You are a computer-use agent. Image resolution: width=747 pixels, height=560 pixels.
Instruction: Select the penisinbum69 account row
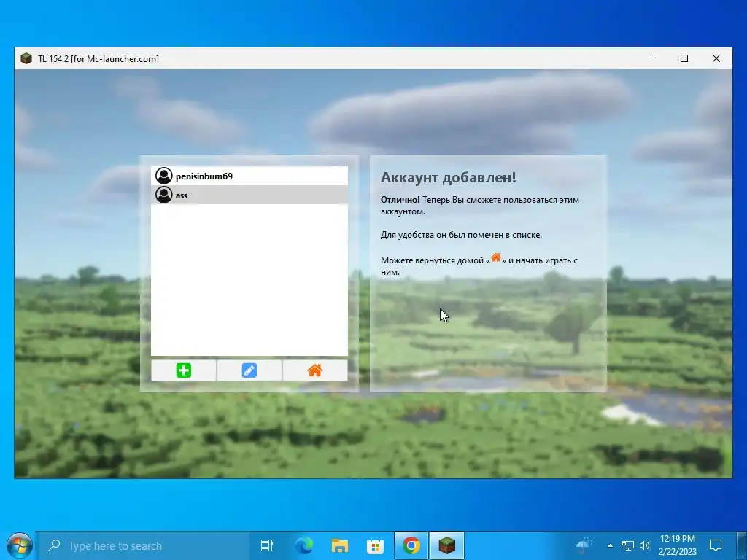[x=249, y=176]
